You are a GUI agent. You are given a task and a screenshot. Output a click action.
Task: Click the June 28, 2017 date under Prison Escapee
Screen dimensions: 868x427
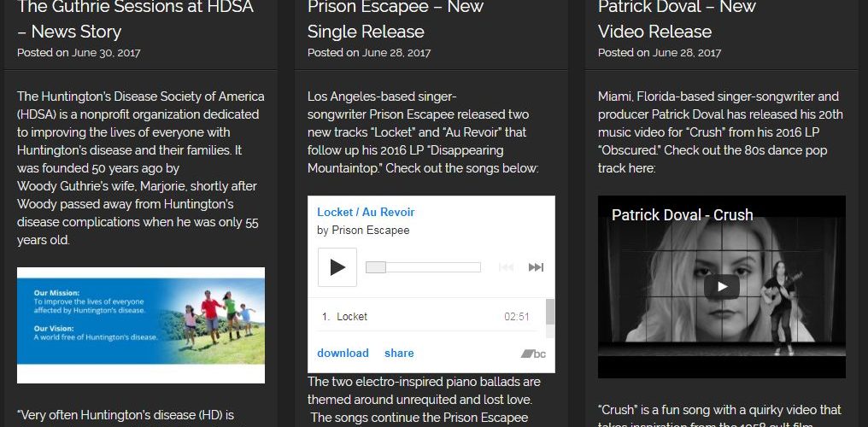click(396, 53)
